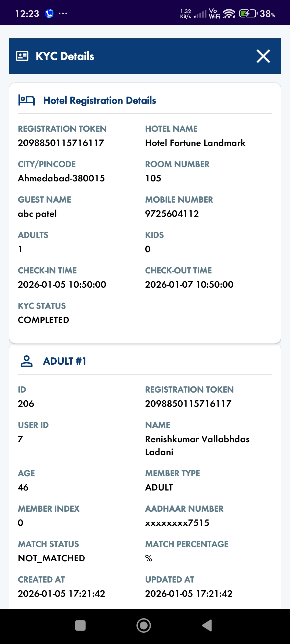
Task: Tap the KYC STATUS value COMPLETED
Action: pyautogui.click(x=43, y=320)
